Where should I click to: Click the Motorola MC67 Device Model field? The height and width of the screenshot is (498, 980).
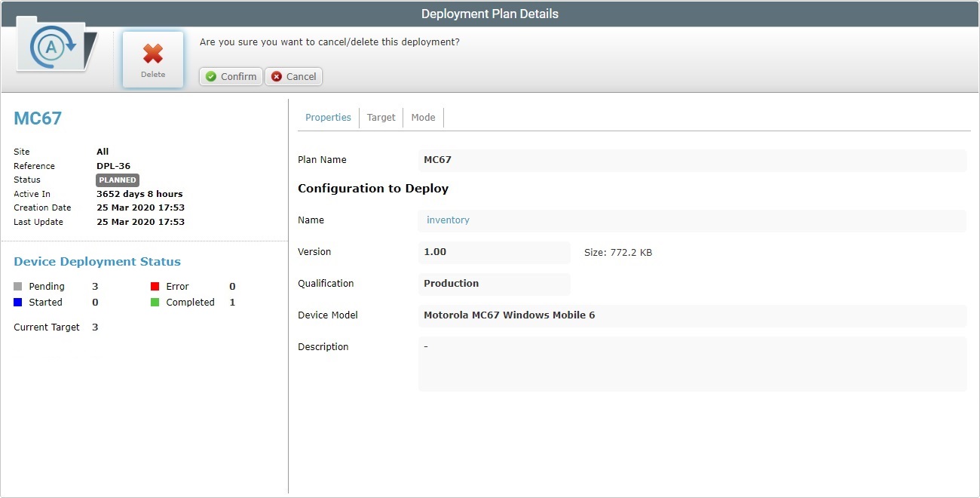pyautogui.click(x=603, y=315)
